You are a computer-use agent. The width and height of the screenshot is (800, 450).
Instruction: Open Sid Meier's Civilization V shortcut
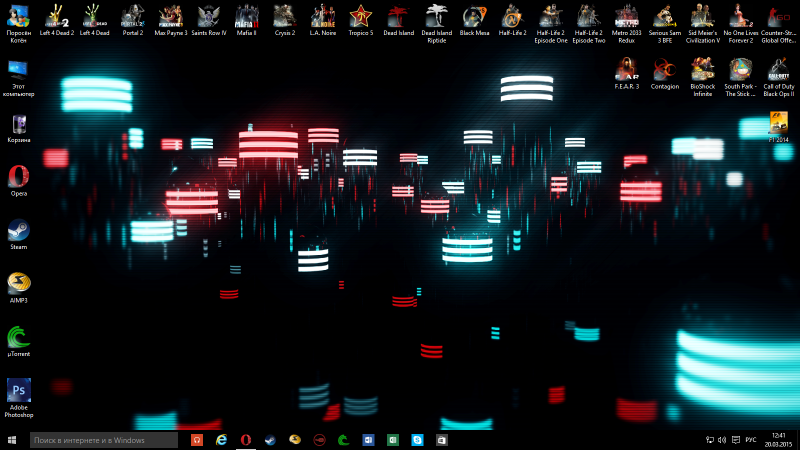[x=703, y=24]
